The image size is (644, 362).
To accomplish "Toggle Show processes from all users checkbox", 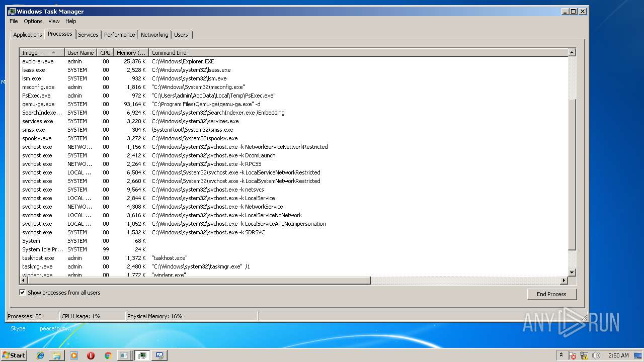I will tap(22, 292).
